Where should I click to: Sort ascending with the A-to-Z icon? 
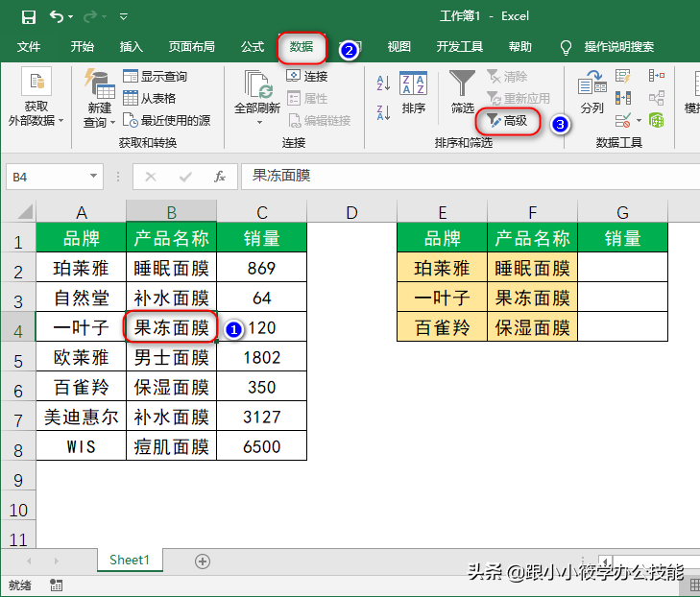click(x=383, y=83)
